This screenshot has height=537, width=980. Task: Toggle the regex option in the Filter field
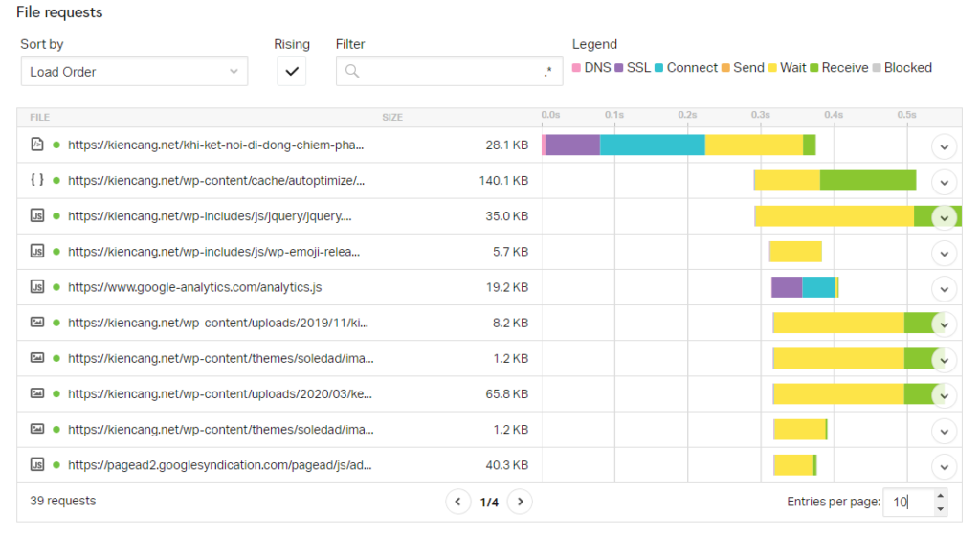(x=547, y=72)
